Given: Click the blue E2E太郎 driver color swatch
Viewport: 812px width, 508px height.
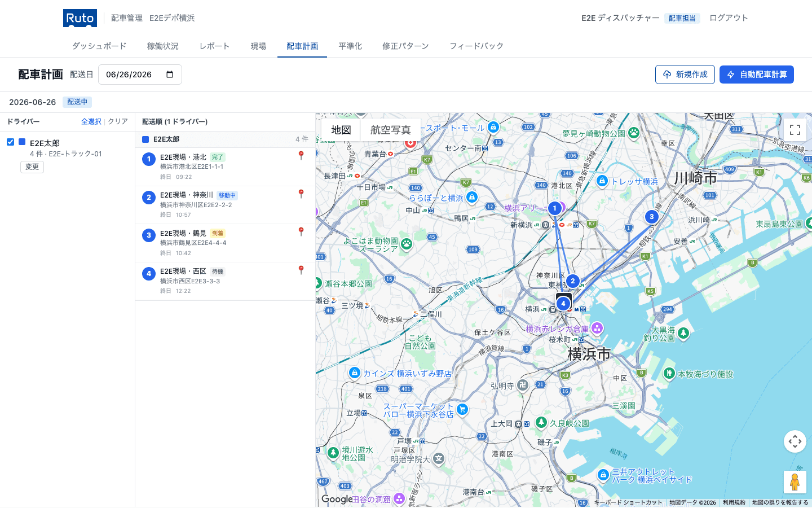Looking at the screenshot, I should pyautogui.click(x=22, y=142).
